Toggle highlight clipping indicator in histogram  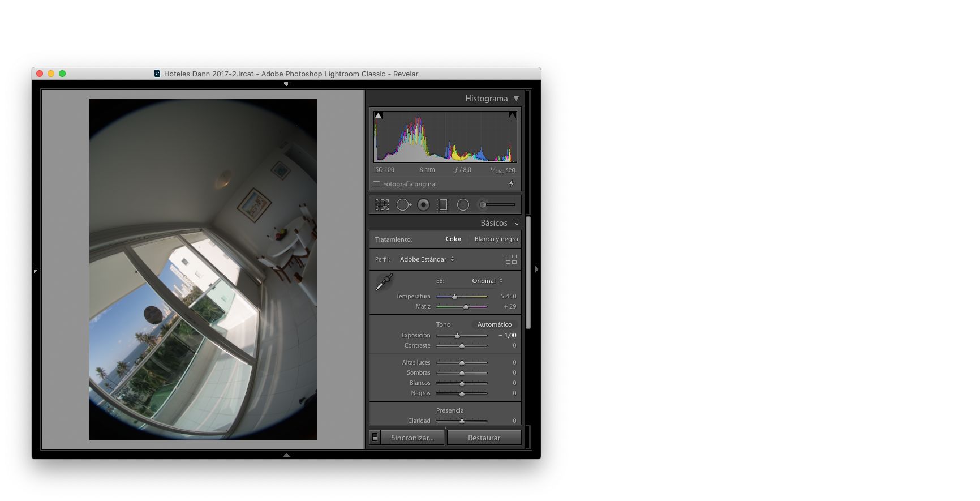click(x=512, y=115)
